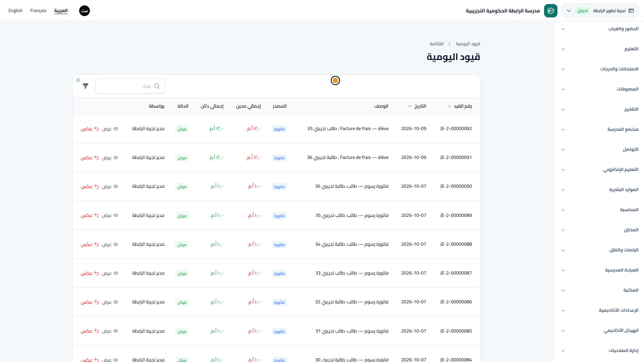This screenshot has height=362, width=644.
Task: Click reverse arrow icon for JE-2-00000085
Action: click(97, 331)
